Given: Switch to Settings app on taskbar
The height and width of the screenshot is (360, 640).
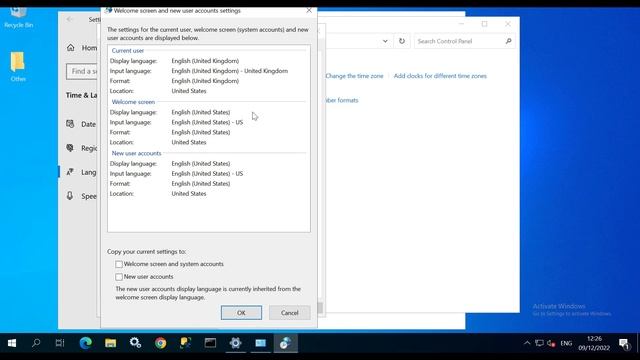Looking at the screenshot, I should 236,343.
